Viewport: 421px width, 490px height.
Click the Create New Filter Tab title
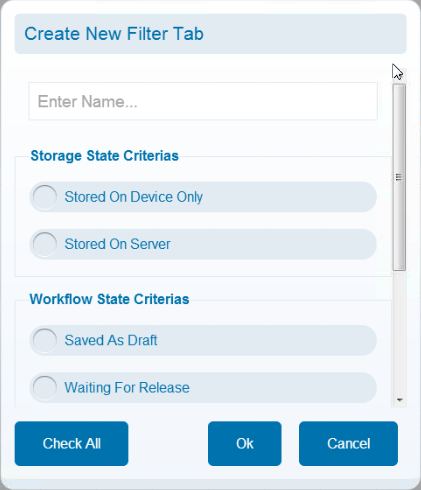[114, 34]
